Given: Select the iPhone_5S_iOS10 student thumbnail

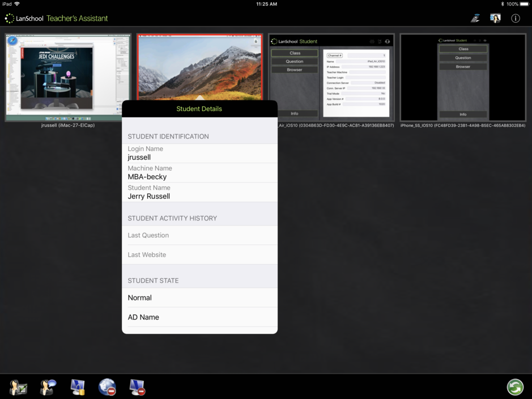Looking at the screenshot, I should click(463, 77).
